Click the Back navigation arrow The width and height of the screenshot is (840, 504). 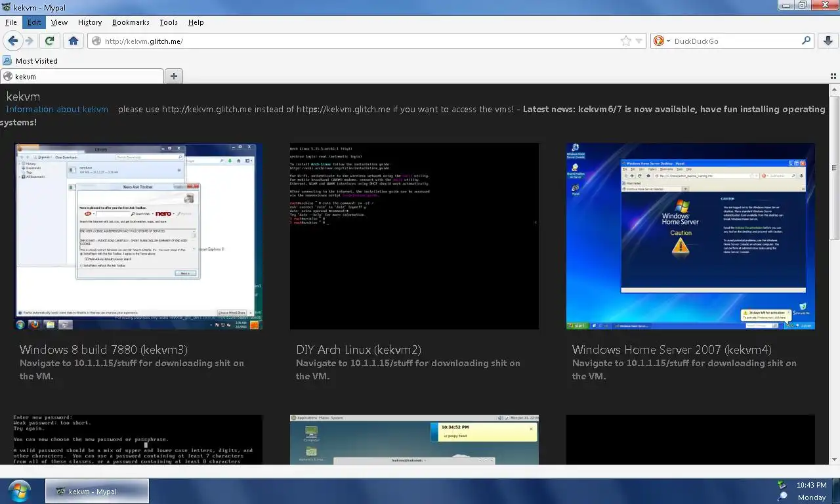[12, 41]
